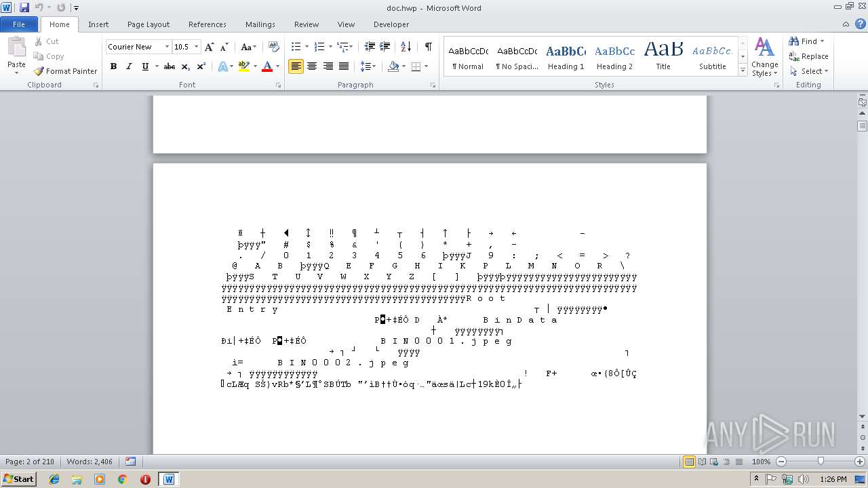This screenshot has height=488, width=868.
Task: Click the Replace button
Action: [x=808, y=56]
